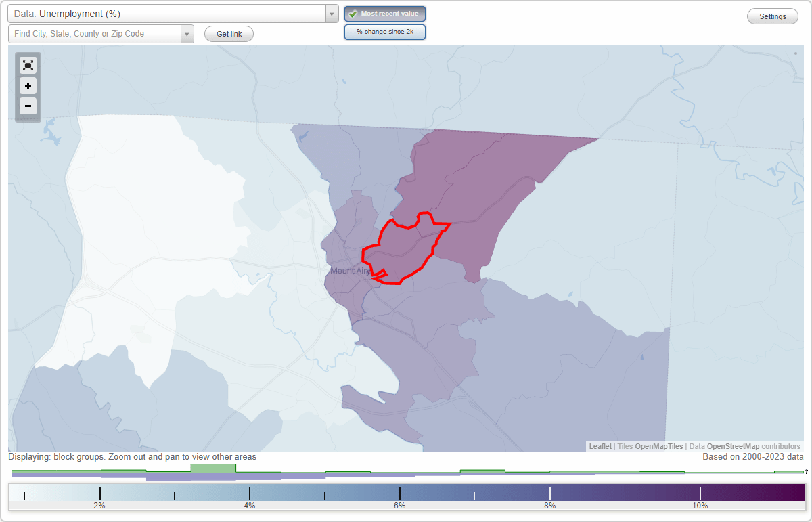
Task: Expand the Data selection dropdown arrow
Action: (330, 13)
